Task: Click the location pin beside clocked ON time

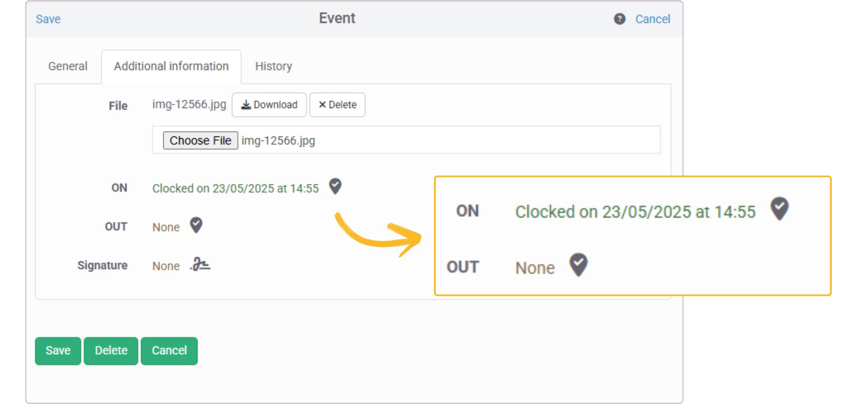Action: (335, 187)
